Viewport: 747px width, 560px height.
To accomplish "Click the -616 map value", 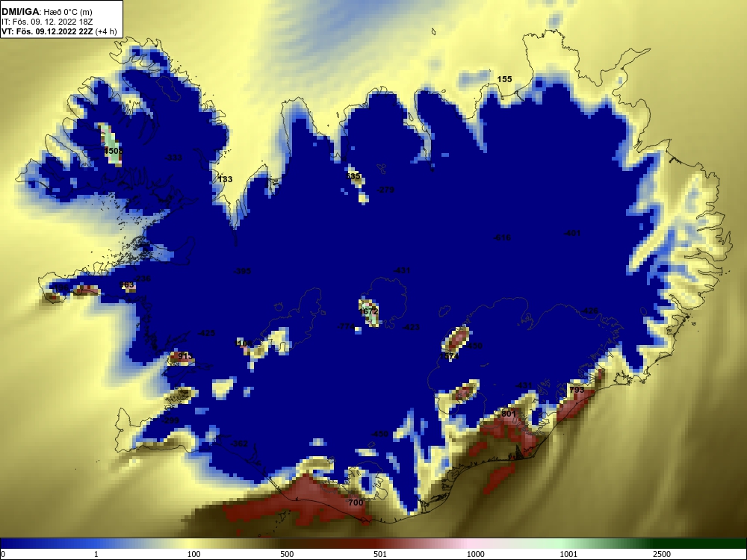I will (x=502, y=237).
